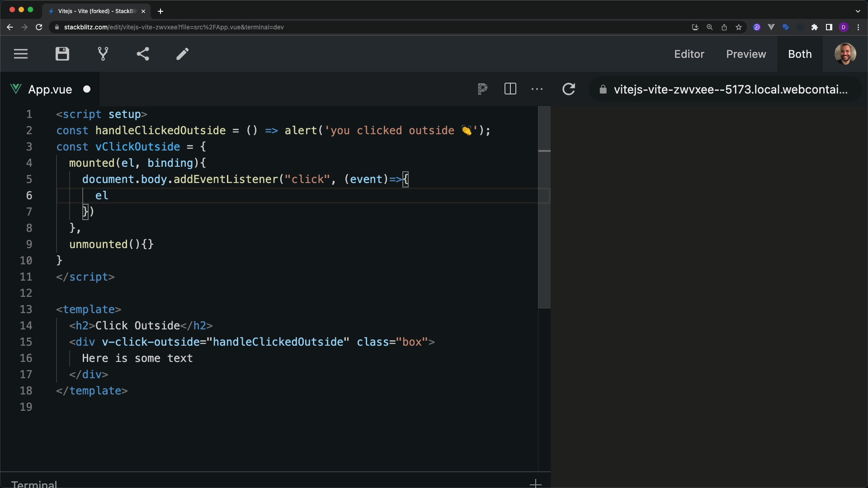Go forward in the browser
The height and width of the screenshot is (488, 868).
24,27
